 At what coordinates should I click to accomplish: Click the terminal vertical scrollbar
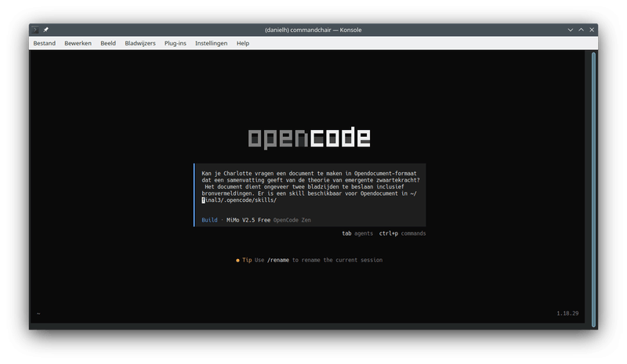(594, 189)
